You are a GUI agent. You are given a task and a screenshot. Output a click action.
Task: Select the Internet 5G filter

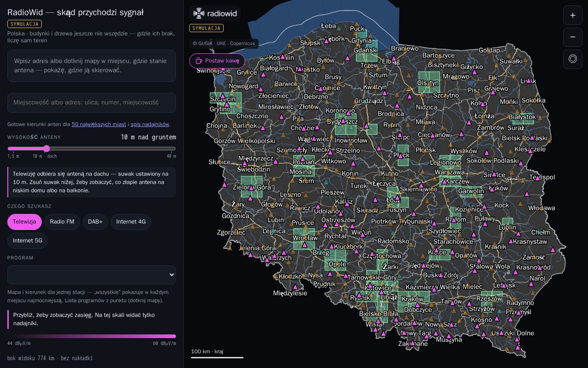(x=28, y=241)
